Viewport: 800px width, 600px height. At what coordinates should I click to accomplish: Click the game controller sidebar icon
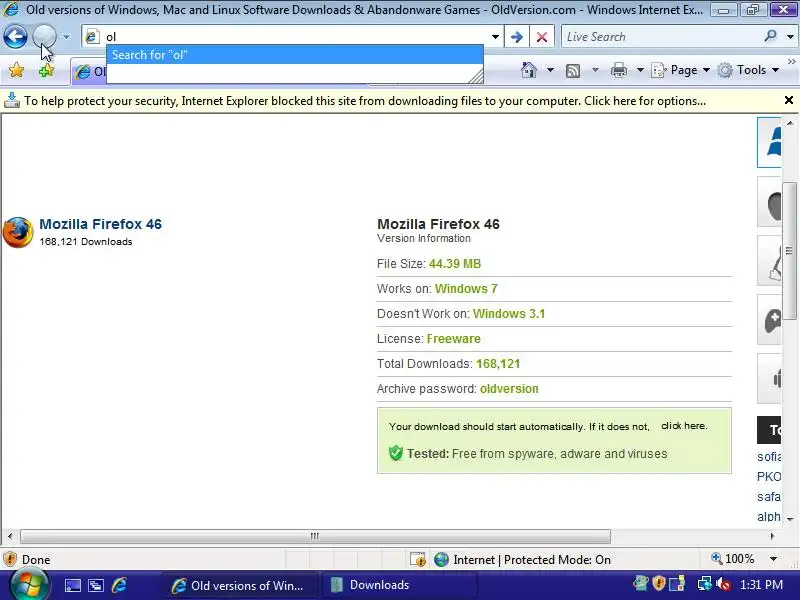[x=769, y=320]
